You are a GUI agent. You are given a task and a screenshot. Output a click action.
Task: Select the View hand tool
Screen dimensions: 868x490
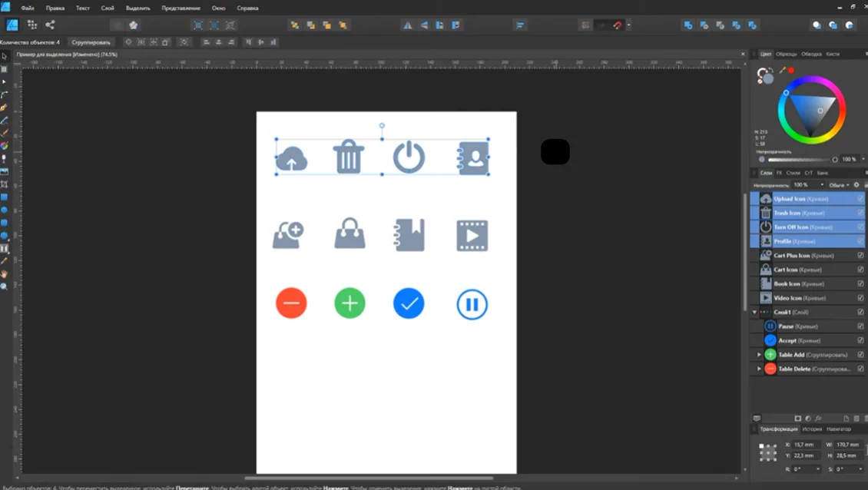point(5,273)
